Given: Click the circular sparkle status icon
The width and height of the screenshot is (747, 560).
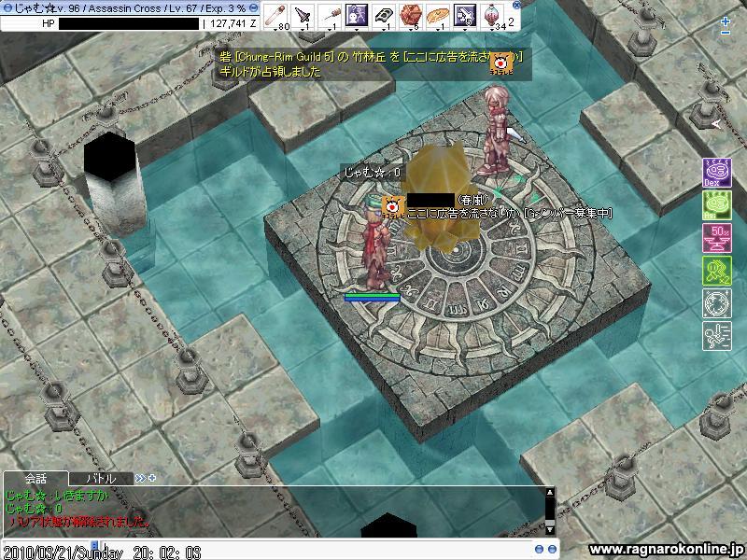Looking at the screenshot, I should click(x=717, y=302).
